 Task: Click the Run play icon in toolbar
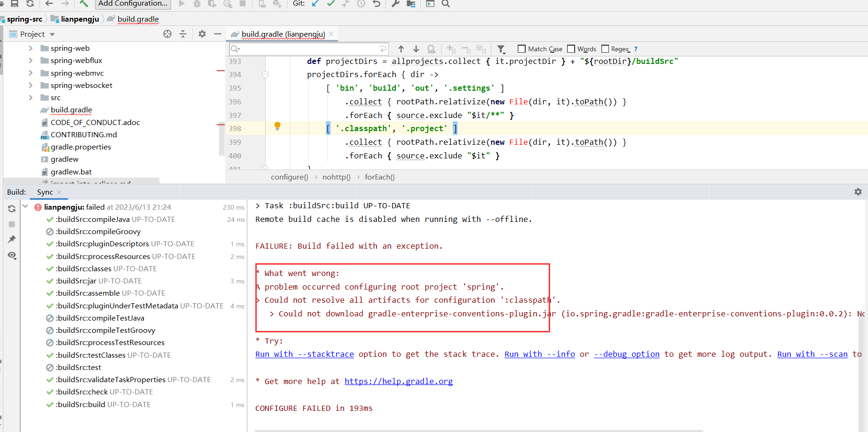pyautogui.click(x=182, y=4)
